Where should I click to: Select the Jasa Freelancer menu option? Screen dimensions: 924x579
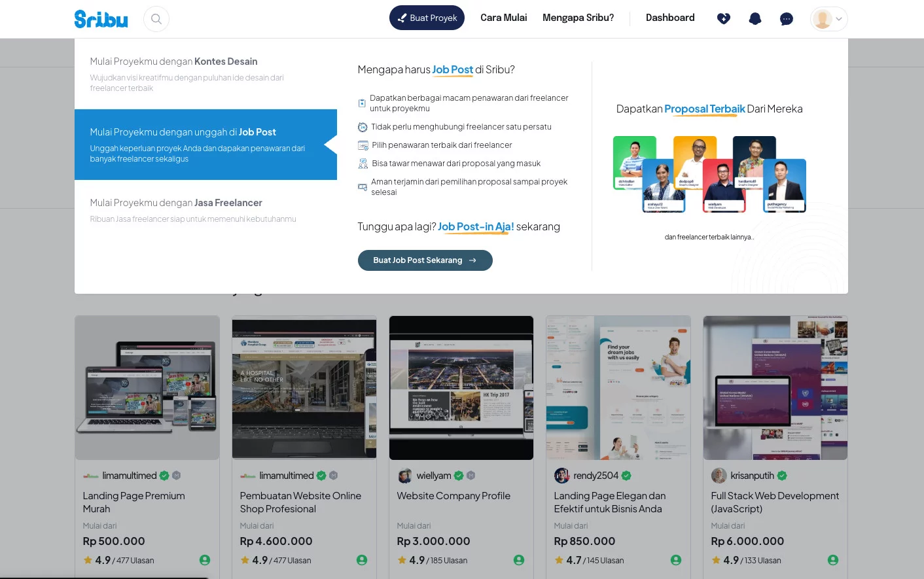pos(205,210)
